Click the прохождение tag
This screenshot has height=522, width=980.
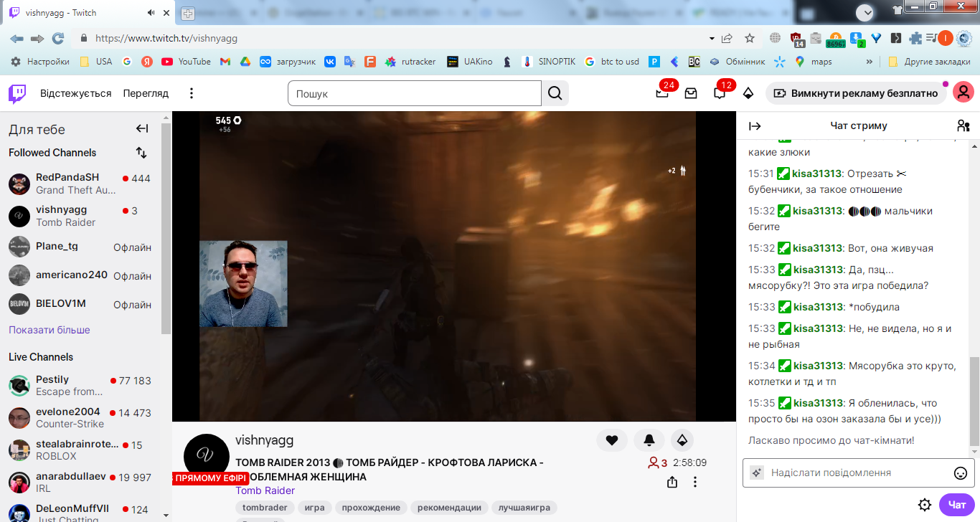point(371,508)
